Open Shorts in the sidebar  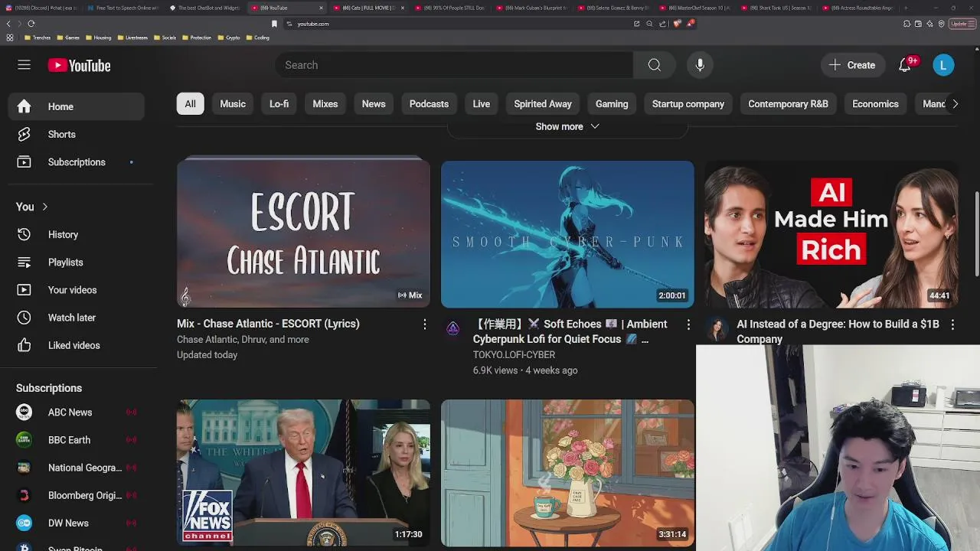coord(76,134)
